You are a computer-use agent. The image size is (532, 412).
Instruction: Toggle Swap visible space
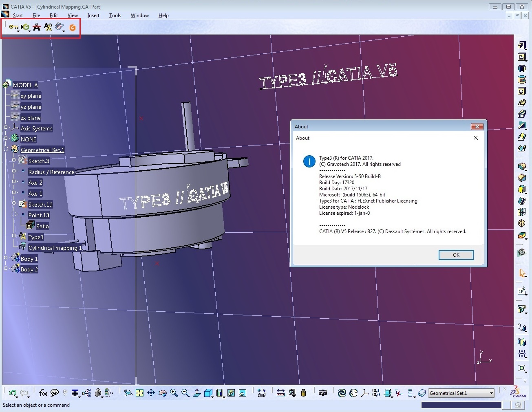click(x=243, y=393)
